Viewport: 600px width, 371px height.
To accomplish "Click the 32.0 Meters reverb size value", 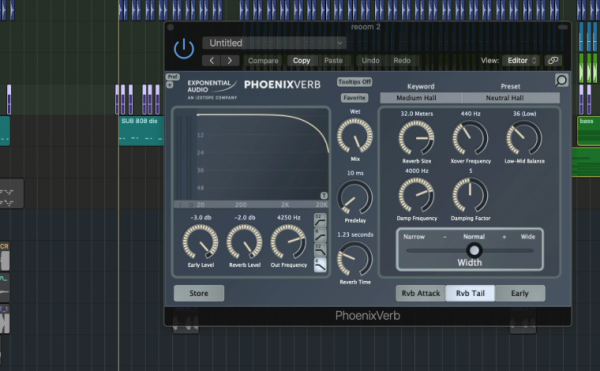I will coord(417,114).
